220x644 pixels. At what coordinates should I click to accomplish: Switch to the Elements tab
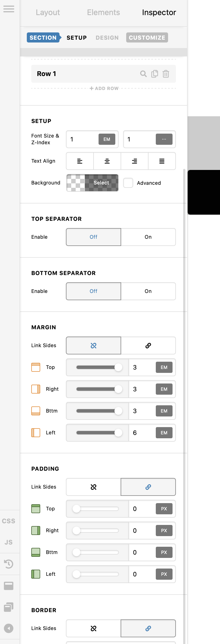click(104, 13)
